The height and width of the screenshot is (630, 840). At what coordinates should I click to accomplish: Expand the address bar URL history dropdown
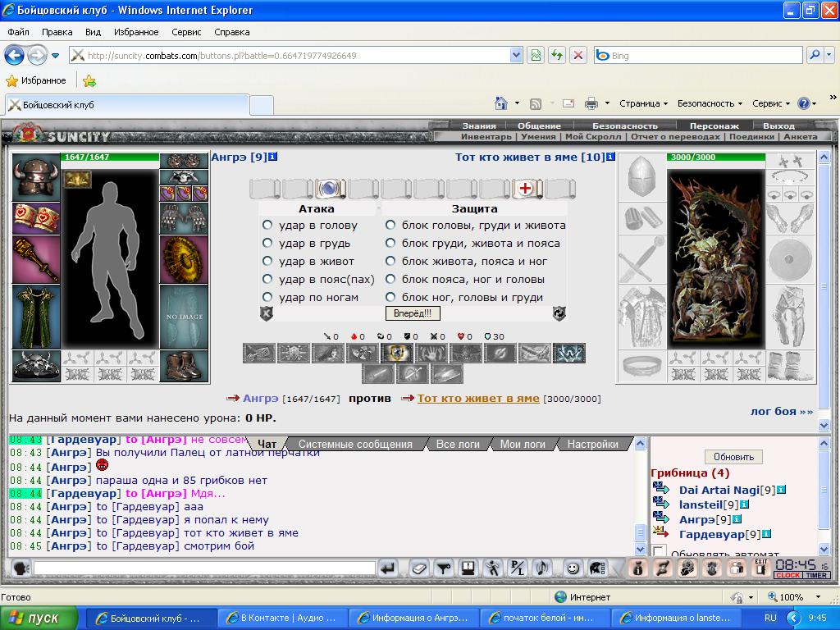tap(516, 55)
